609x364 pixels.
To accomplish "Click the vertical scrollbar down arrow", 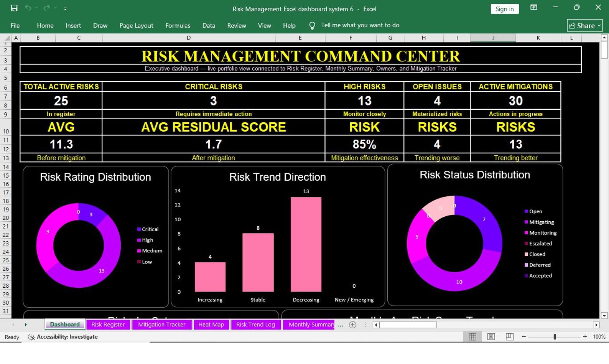I will (604, 316).
